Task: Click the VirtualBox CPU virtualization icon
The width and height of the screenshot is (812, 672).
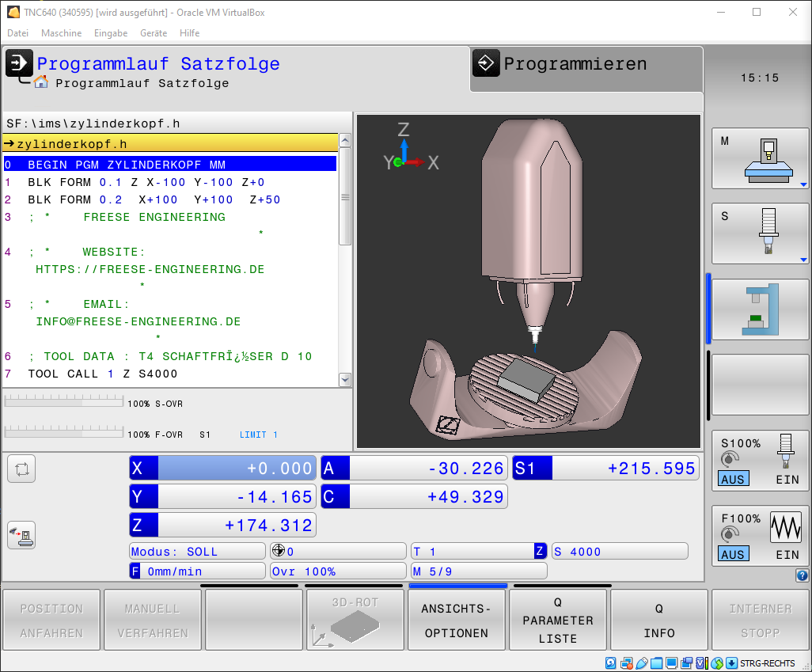Action: (x=701, y=663)
